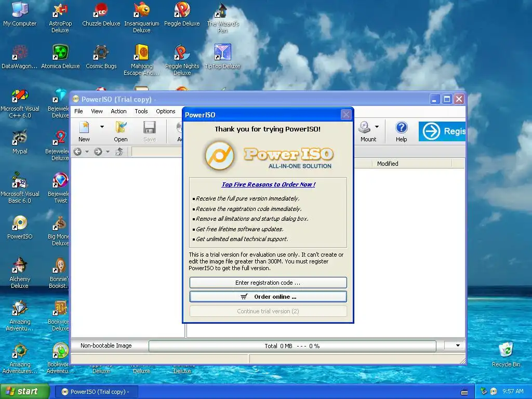
Task: Open TipTop Deluxe desktop shortcut
Action: [222, 56]
